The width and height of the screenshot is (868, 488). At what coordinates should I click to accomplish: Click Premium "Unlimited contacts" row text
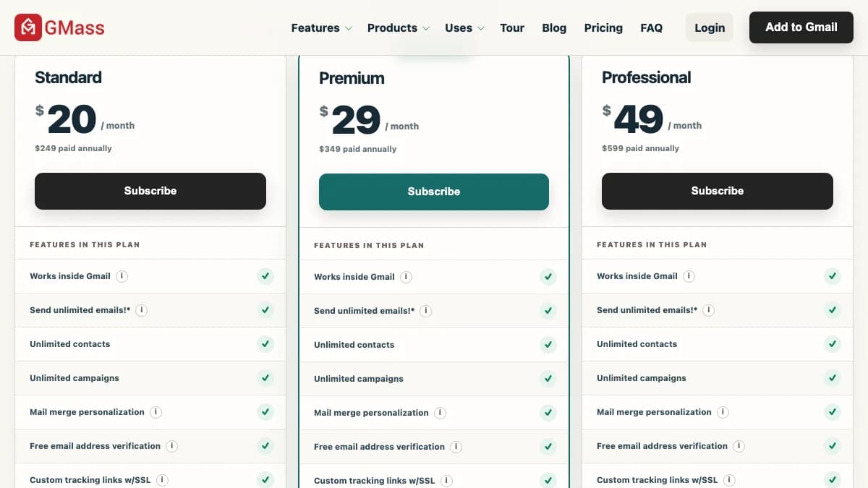click(354, 345)
